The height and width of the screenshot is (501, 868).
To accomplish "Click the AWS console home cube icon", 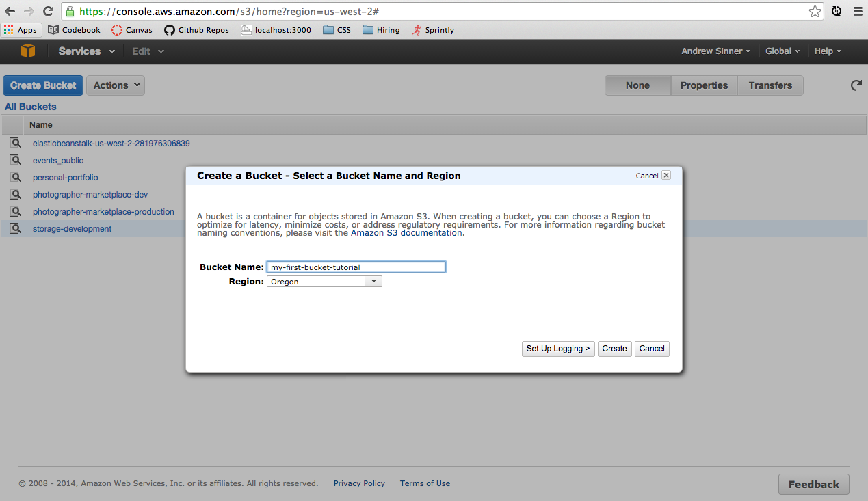I will pos(27,51).
